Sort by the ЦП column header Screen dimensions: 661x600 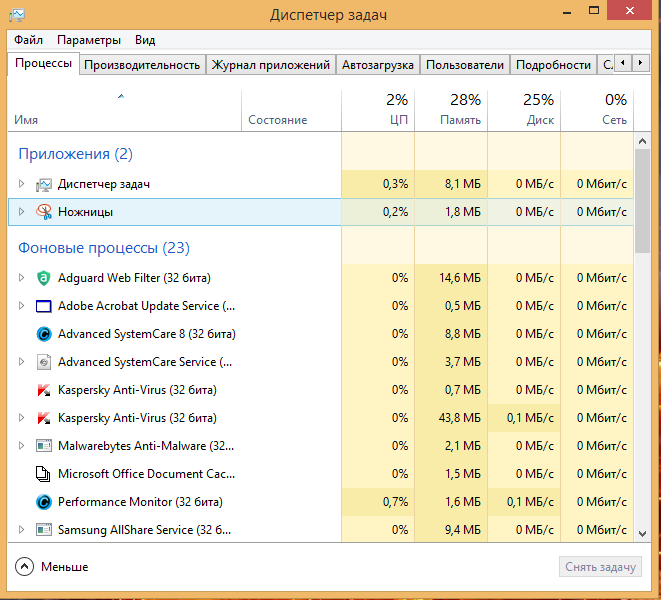(x=378, y=111)
